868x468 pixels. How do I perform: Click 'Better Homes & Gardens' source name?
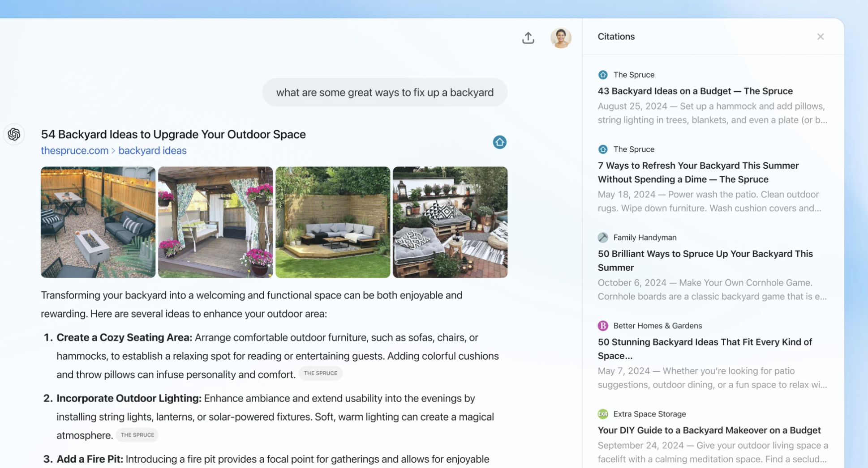pyautogui.click(x=657, y=326)
